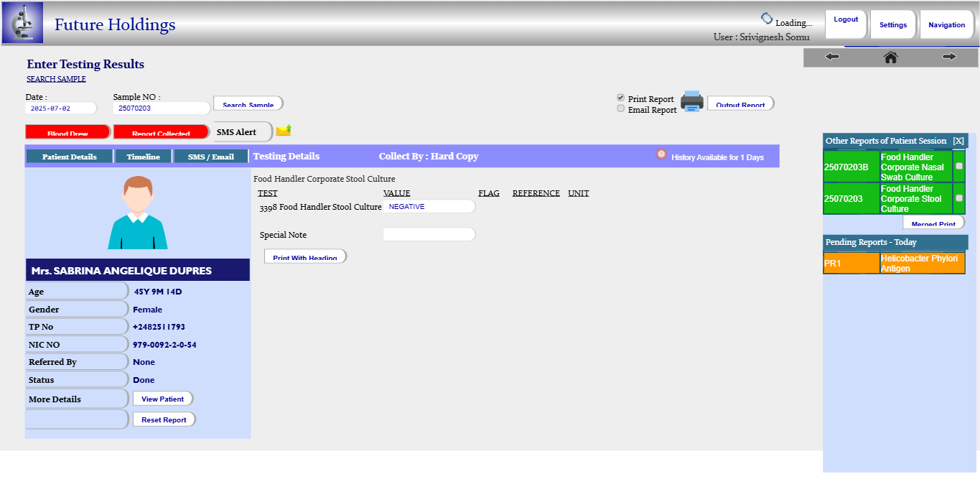Close the Other Reports panel with [X]
Image resolution: width=980 pixels, height=487 pixels.
[x=958, y=141]
